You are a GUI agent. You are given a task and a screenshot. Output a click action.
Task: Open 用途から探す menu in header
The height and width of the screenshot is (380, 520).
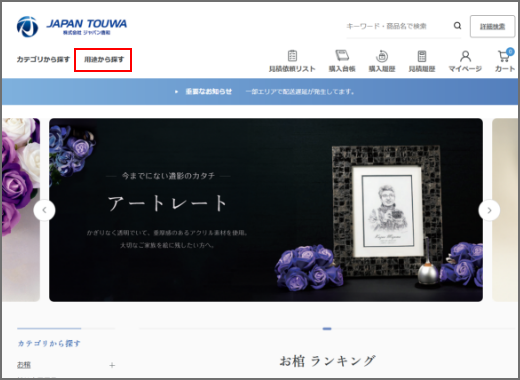tap(104, 59)
